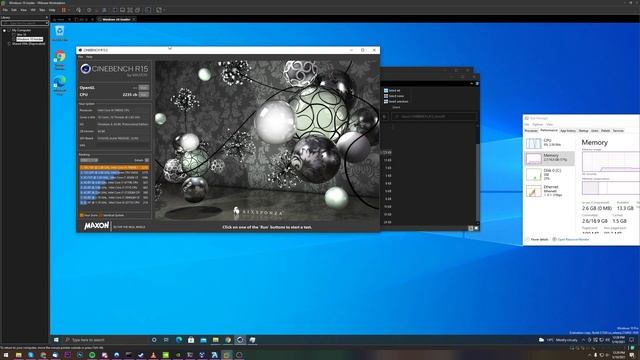
Task: Select Disk 0 (C:) in Task Manager
Action: coord(549,174)
